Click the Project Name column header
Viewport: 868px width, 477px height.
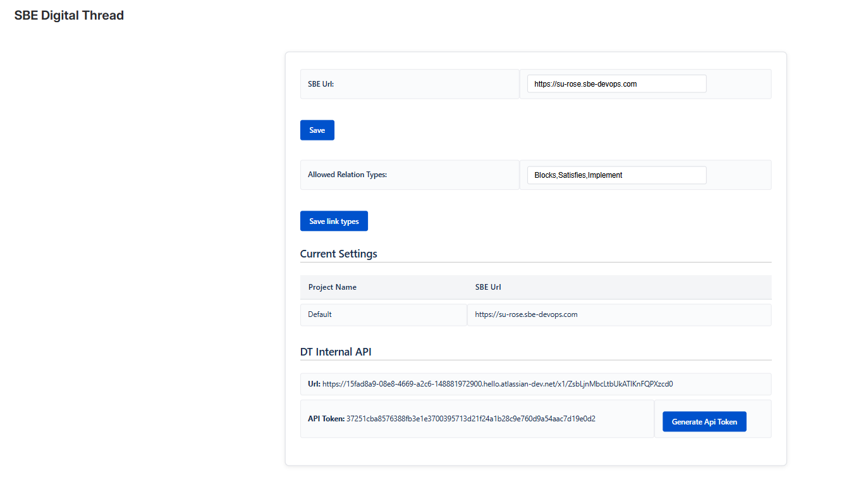pos(333,287)
